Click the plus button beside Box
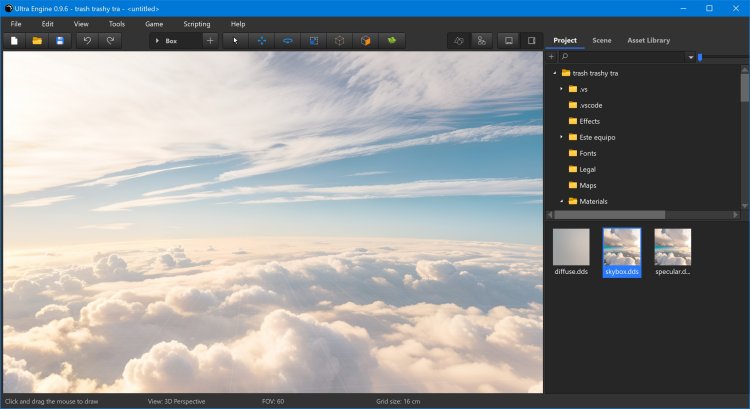 (x=210, y=41)
